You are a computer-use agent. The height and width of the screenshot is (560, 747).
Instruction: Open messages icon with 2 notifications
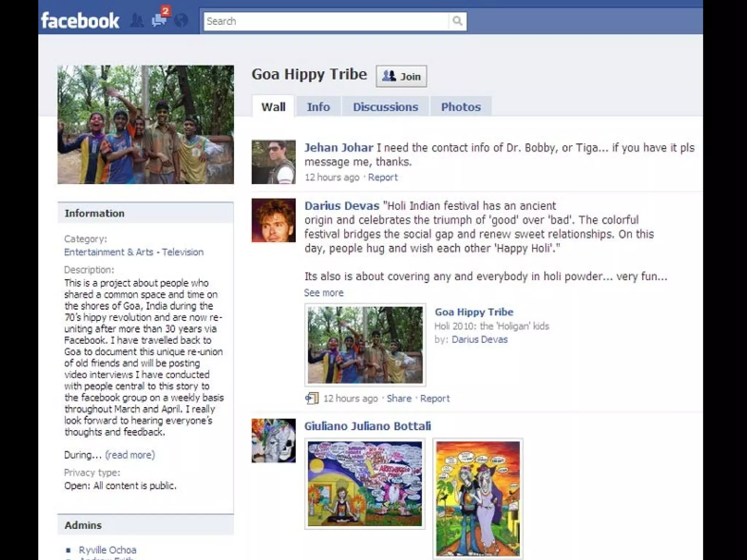coord(159,20)
